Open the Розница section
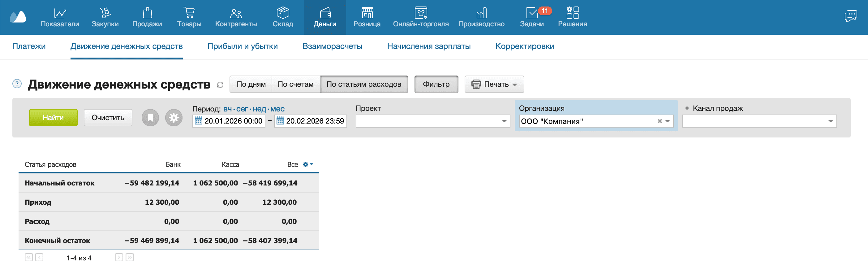The image size is (868, 270). click(x=367, y=17)
